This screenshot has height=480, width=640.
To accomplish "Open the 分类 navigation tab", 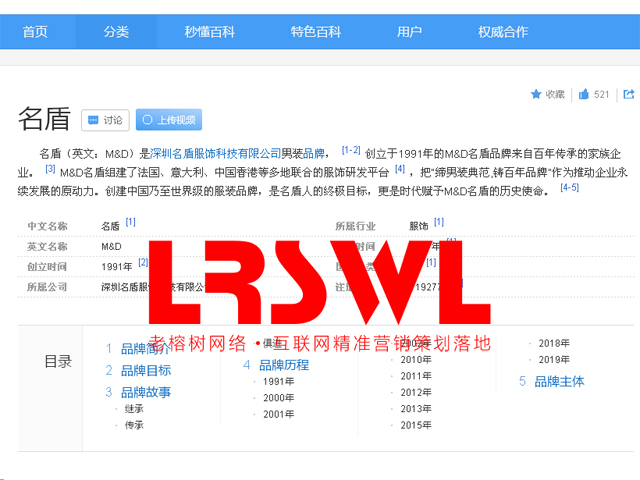I will (x=116, y=32).
